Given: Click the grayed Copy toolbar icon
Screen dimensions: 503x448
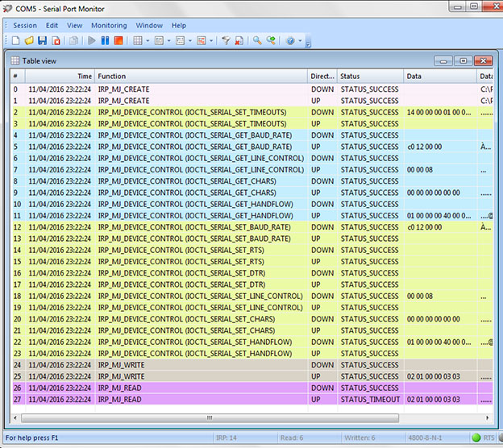Looking at the screenshot, I should point(74,41).
